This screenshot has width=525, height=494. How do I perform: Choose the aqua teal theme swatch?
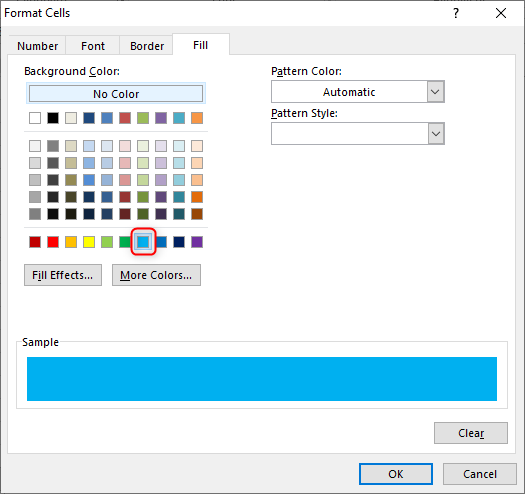tap(179, 118)
